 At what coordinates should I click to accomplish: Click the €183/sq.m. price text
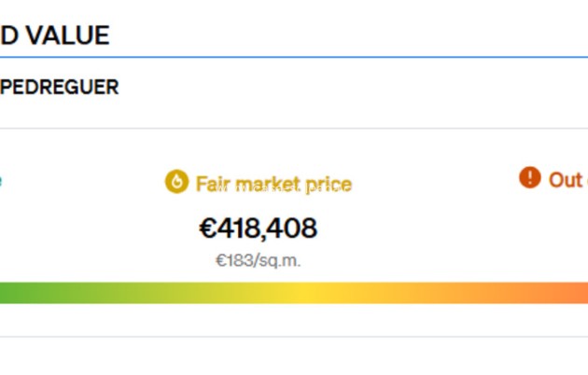tap(259, 260)
